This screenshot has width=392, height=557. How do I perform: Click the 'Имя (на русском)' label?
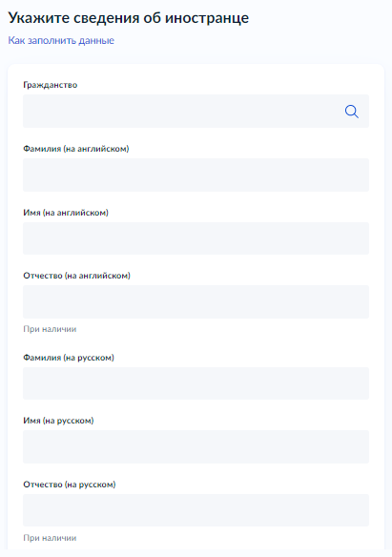(x=58, y=421)
